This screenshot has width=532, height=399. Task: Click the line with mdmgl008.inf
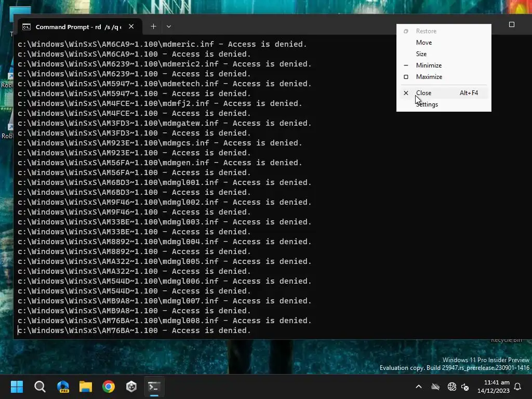(165, 321)
